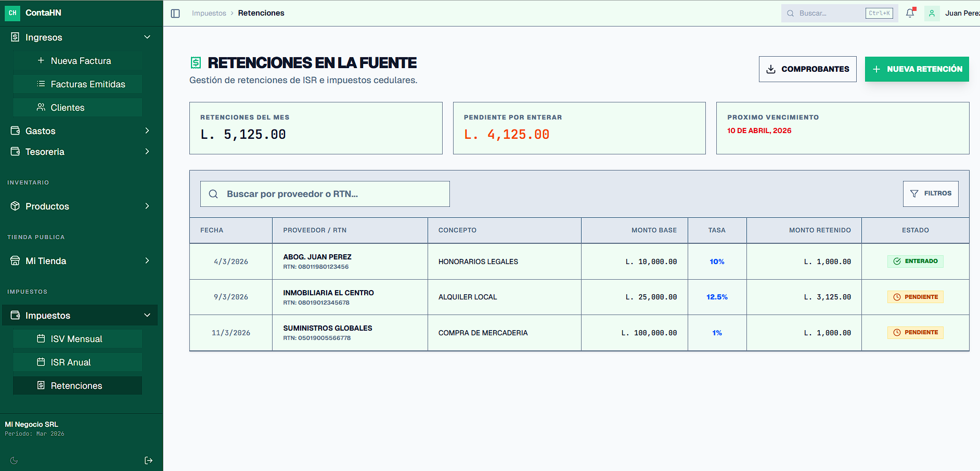Toggle the sidebar panel icon

tap(175, 14)
